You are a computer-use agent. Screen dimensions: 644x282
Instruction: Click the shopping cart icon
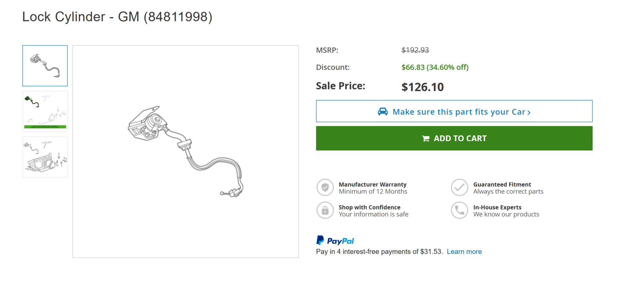point(425,139)
